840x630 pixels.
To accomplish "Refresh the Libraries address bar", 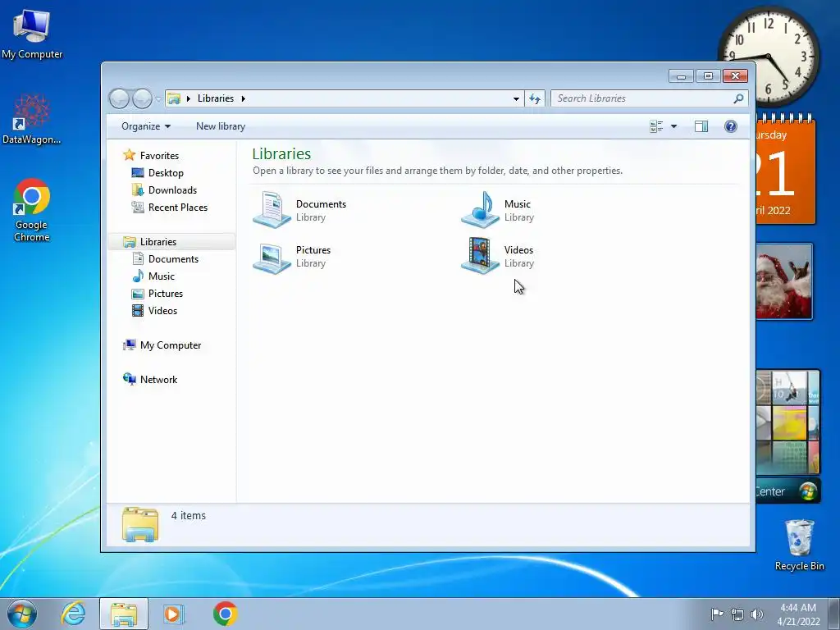I will click(535, 98).
